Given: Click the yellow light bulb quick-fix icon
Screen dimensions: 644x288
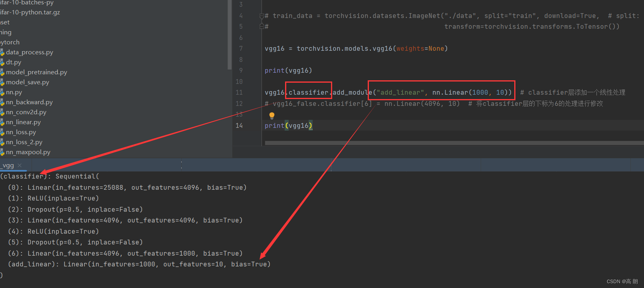Looking at the screenshot, I should pos(272,116).
